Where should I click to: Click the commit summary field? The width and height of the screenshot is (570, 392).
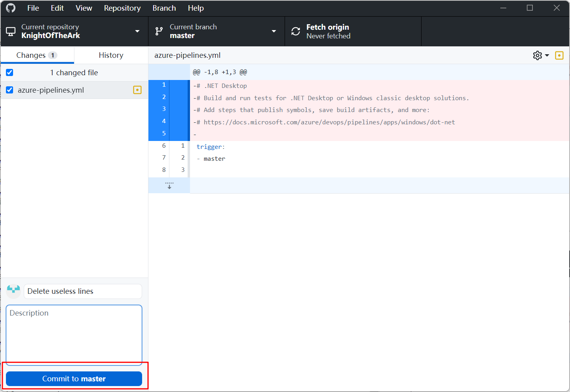tap(83, 291)
